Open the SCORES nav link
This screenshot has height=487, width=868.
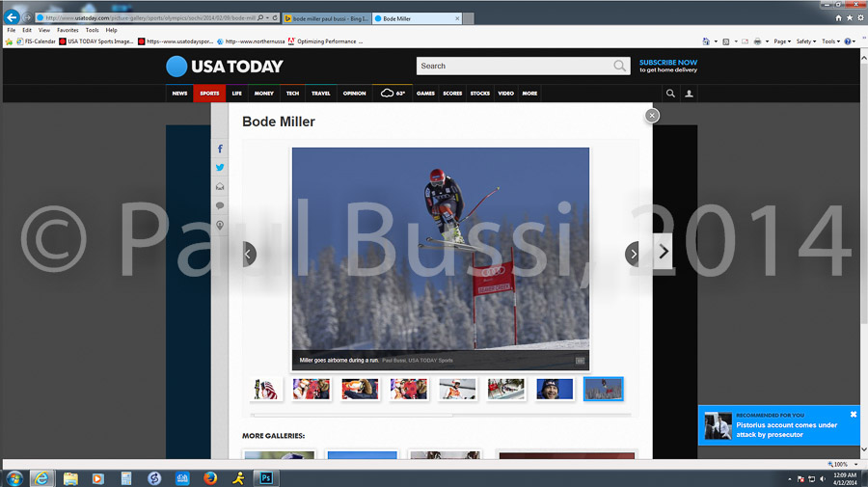(452, 94)
